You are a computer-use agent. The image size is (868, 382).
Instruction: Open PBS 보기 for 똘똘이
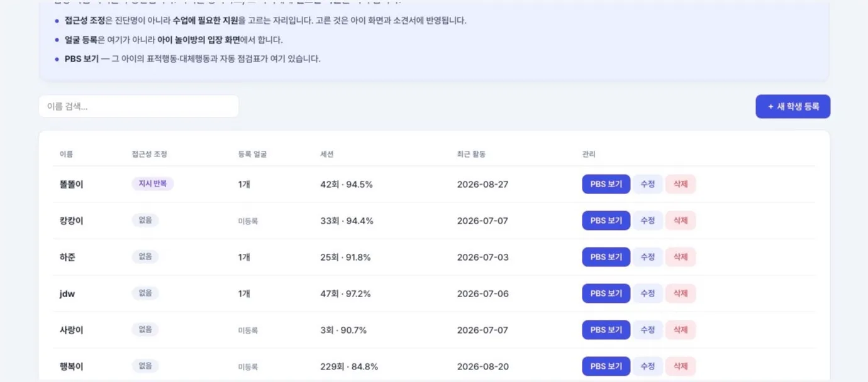(606, 184)
